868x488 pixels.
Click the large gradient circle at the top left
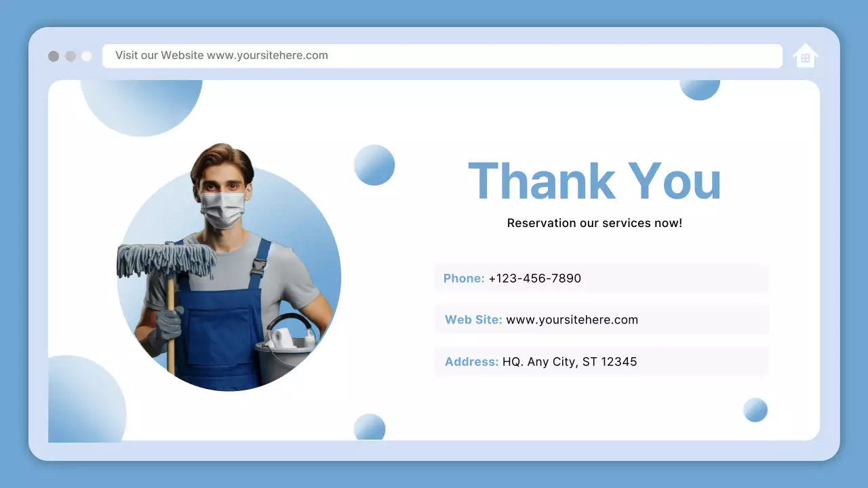point(142,103)
